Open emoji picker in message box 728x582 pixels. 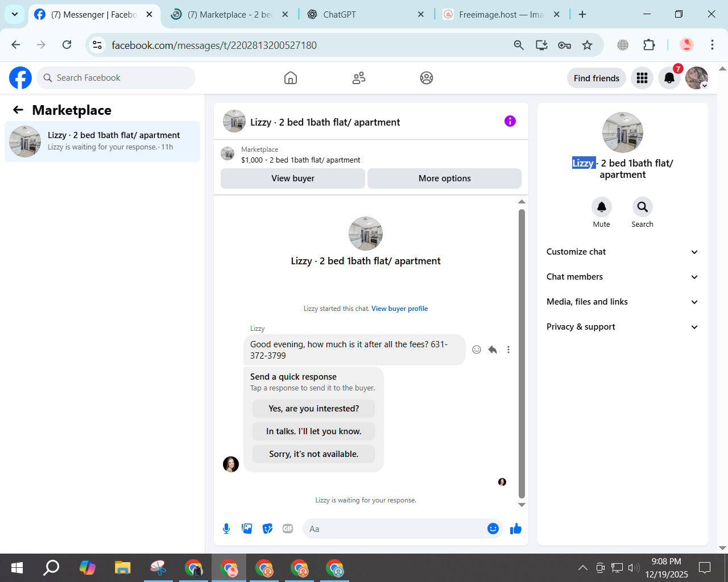coord(493,529)
